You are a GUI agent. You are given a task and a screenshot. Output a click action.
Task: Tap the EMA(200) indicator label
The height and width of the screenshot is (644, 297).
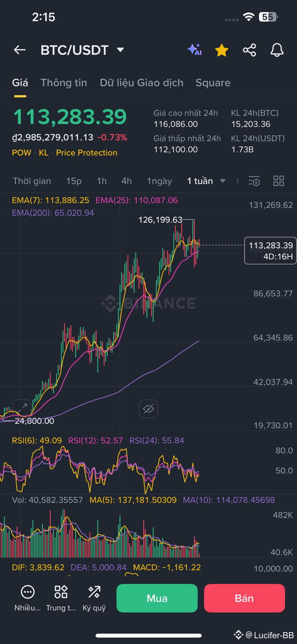coord(53,213)
